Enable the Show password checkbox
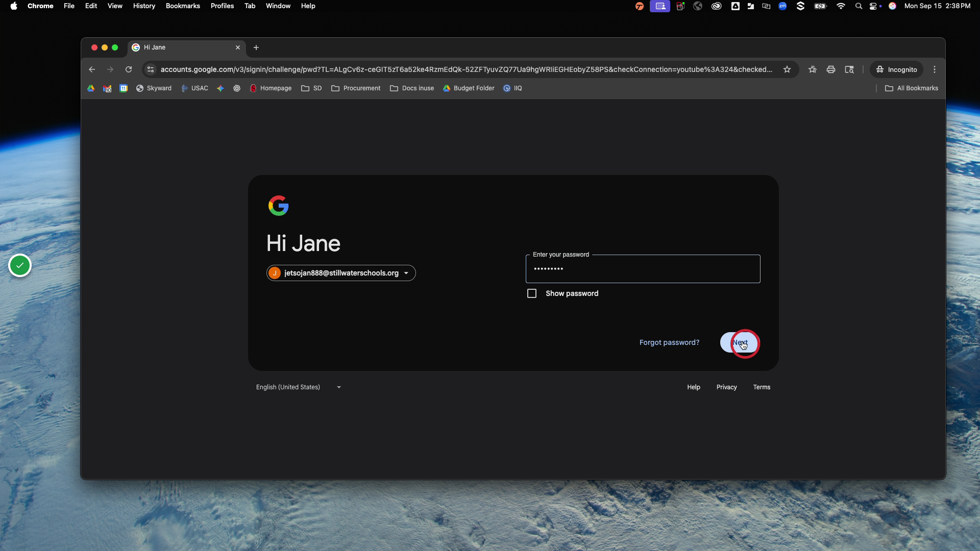This screenshot has height=551, width=980. [x=532, y=293]
